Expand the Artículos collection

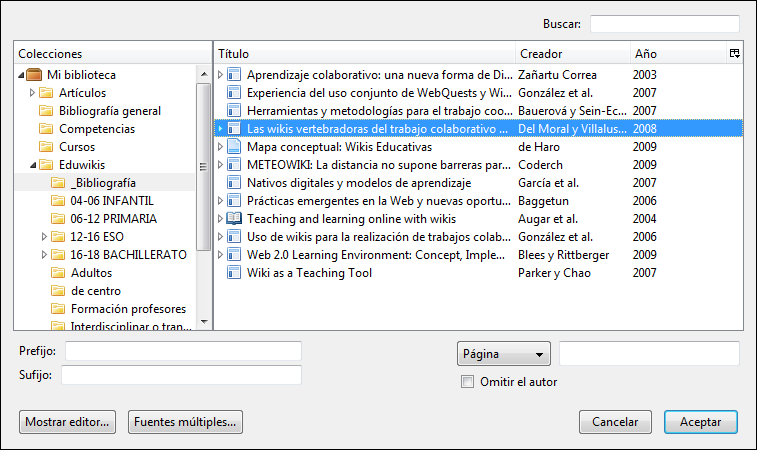[32, 93]
